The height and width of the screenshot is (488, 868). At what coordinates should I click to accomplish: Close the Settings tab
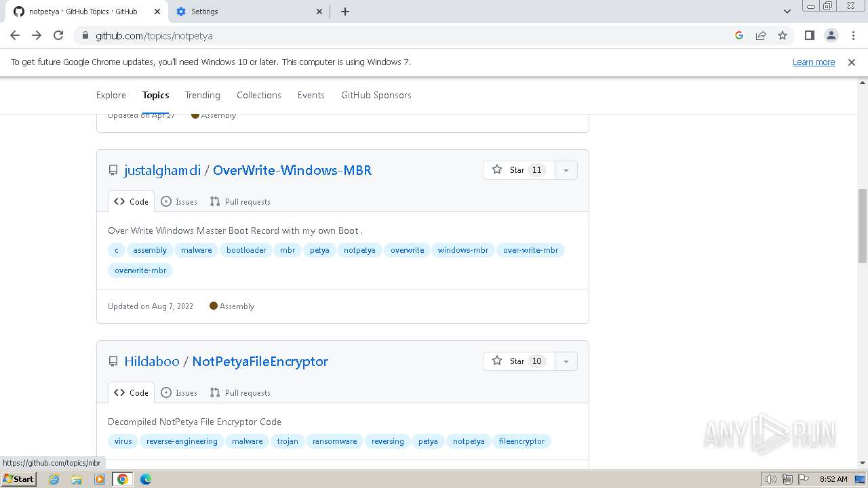[x=320, y=12]
